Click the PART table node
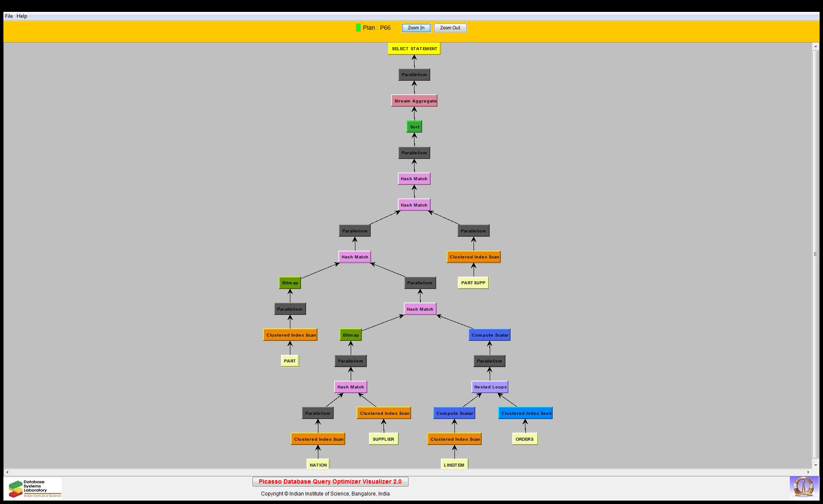This screenshot has width=823, height=504. point(290,361)
